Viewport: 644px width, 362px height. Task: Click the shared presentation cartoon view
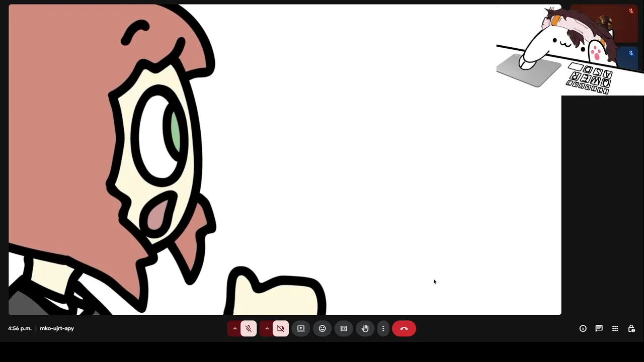(x=285, y=160)
